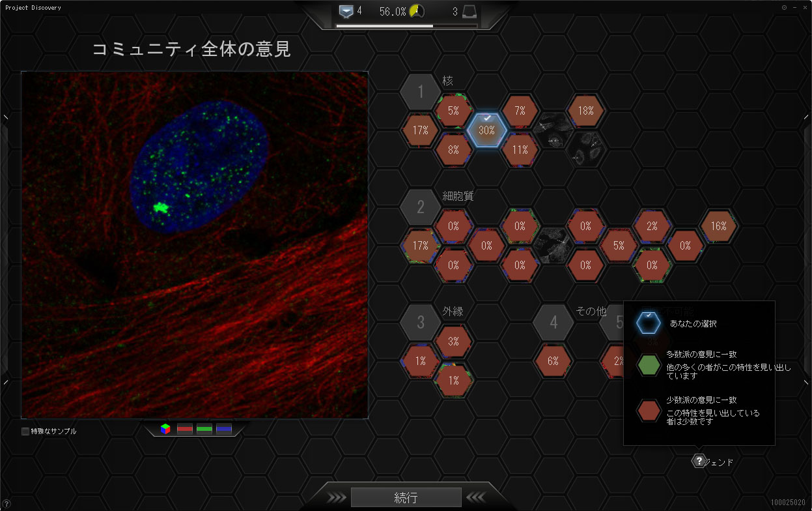Click the 56.0% accuracy value
Viewport: 812px width, 511px height.
click(x=393, y=12)
